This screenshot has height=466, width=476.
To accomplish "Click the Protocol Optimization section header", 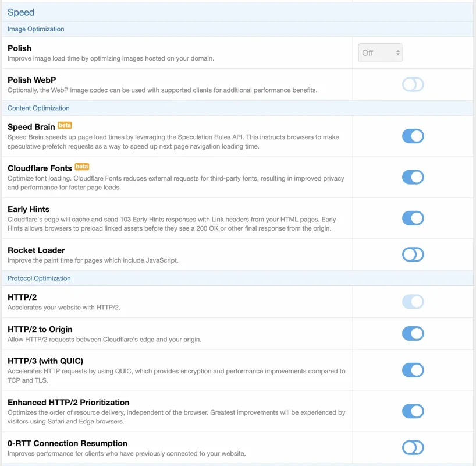I will 38,278.
